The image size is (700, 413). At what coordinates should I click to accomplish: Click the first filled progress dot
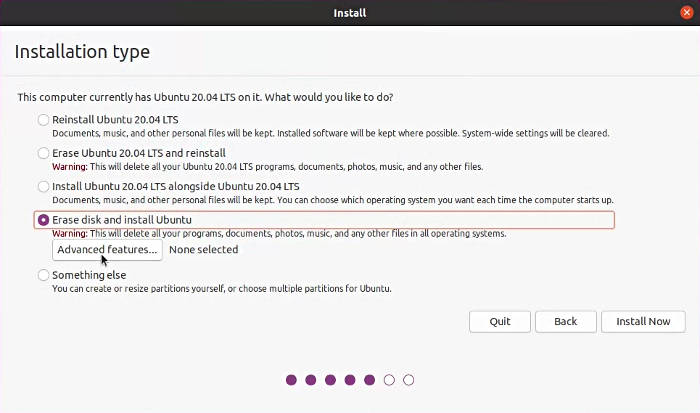[291, 380]
